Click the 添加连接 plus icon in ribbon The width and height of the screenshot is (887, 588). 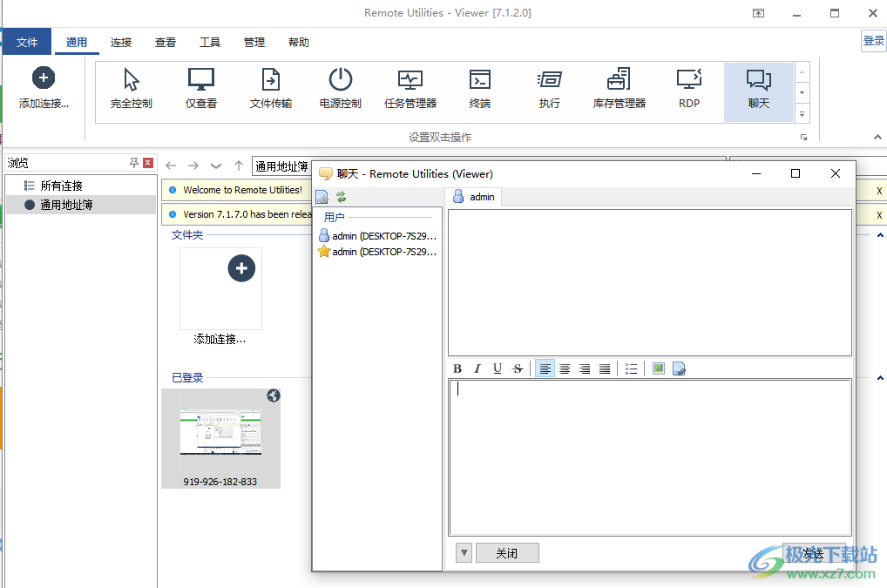[x=44, y=78]
